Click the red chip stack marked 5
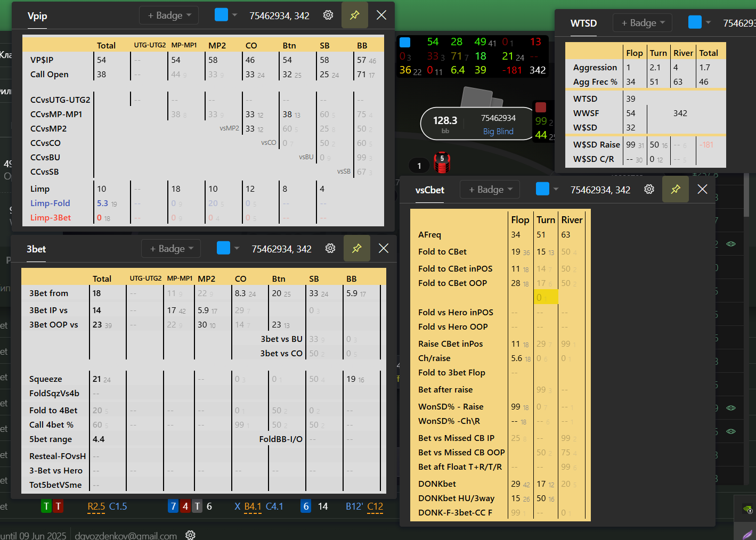Image resolution: width=756 pixels, height=540 pixels. click(442, 162)
